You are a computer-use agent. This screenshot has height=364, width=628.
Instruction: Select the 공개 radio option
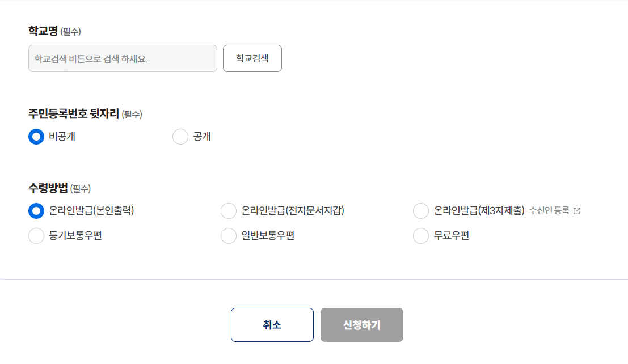point(180,137)
